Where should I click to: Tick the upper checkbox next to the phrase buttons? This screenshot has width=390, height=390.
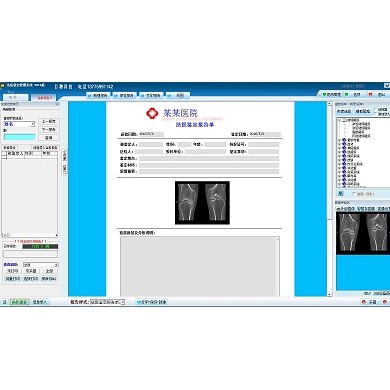376,109
